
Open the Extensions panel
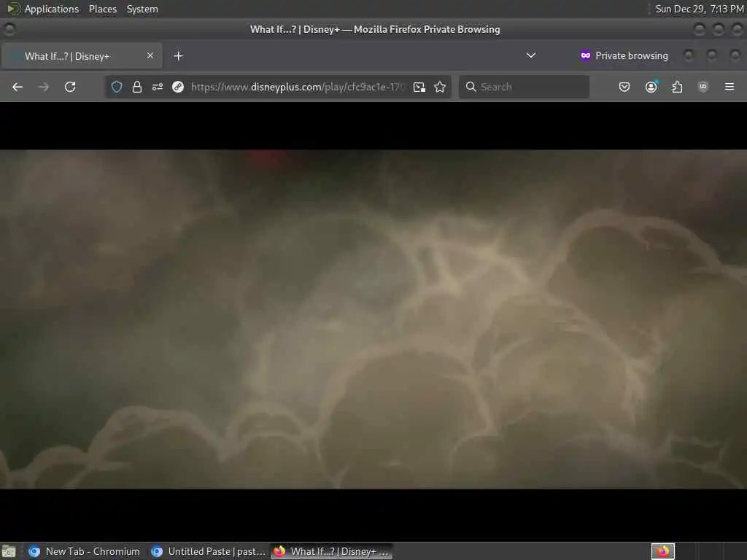point(677,87)
